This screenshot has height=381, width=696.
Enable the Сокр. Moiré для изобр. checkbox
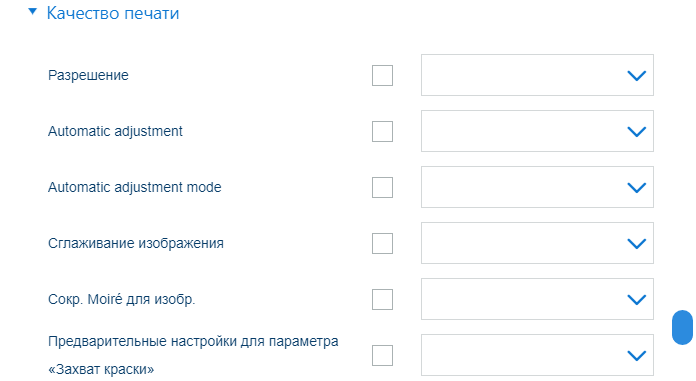(x=382, y=299)
